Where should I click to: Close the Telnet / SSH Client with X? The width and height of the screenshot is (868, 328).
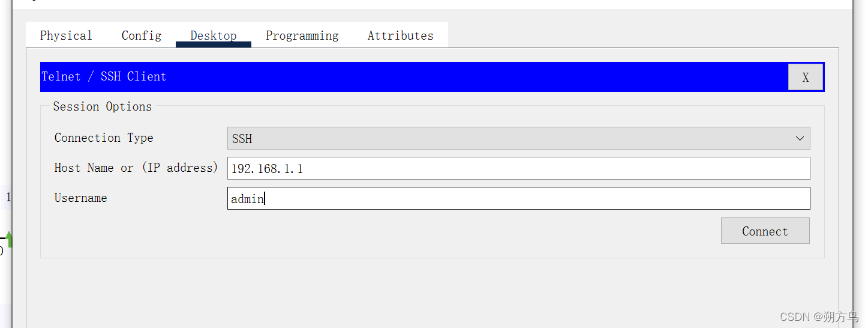tap(805, 77)
